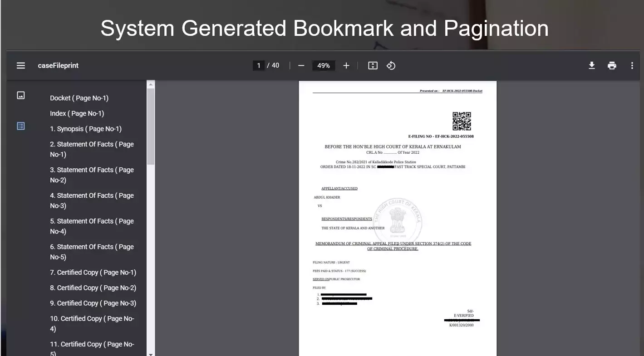Open the three-dot more actions menu
The image size is (644, 356).
(x=632, y=65)
